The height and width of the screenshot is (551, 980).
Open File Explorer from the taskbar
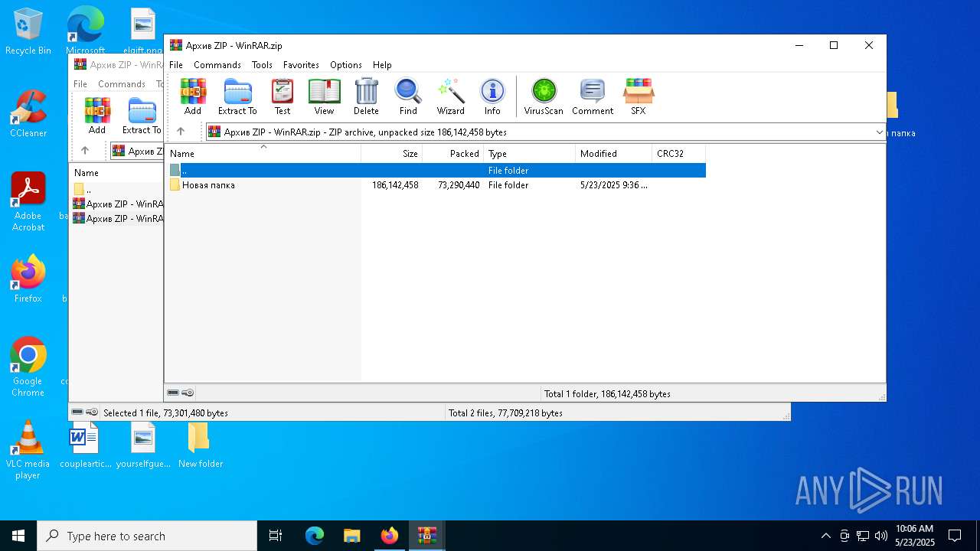point(352,536)
